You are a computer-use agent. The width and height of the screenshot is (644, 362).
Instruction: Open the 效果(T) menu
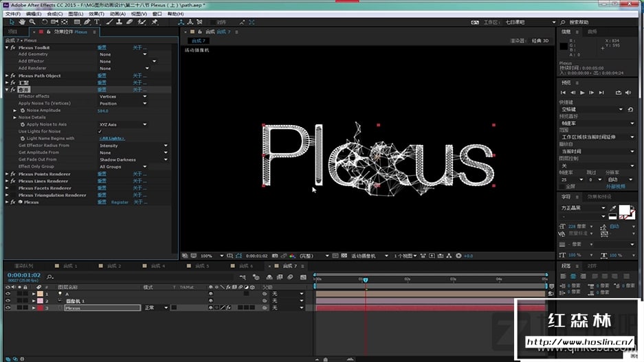[x=96, y=14]
